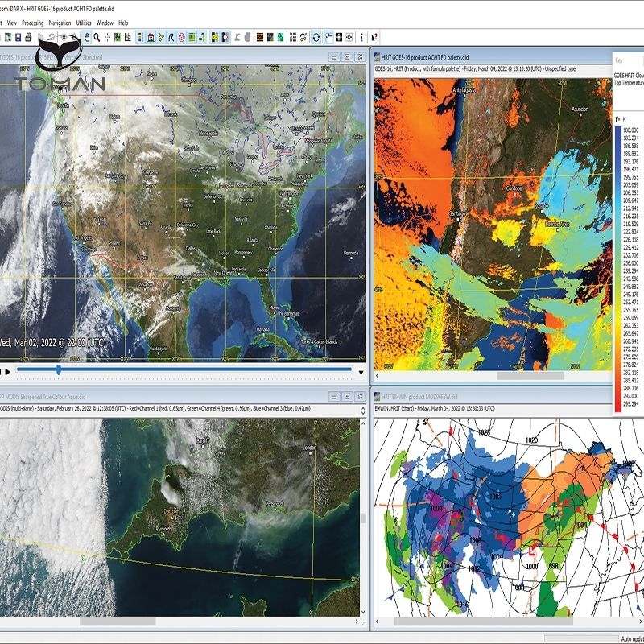Open the View menu
644x644 pixels.
click(12, 23)
